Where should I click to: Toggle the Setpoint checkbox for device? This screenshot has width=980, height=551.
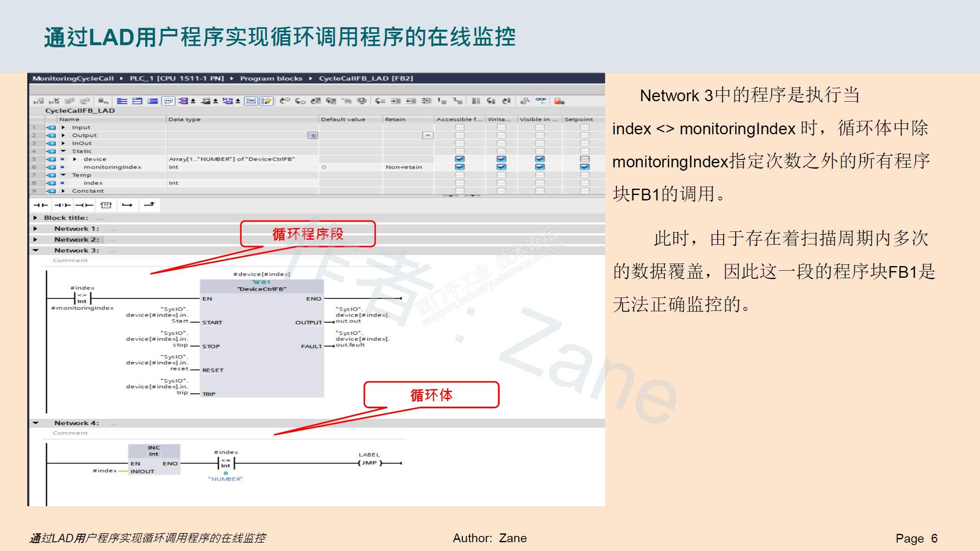(x=585, y=159)
